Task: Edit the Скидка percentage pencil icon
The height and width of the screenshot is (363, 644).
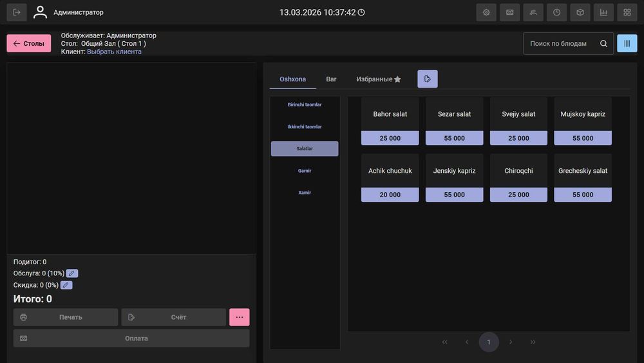Action: [x=66, y=285]
